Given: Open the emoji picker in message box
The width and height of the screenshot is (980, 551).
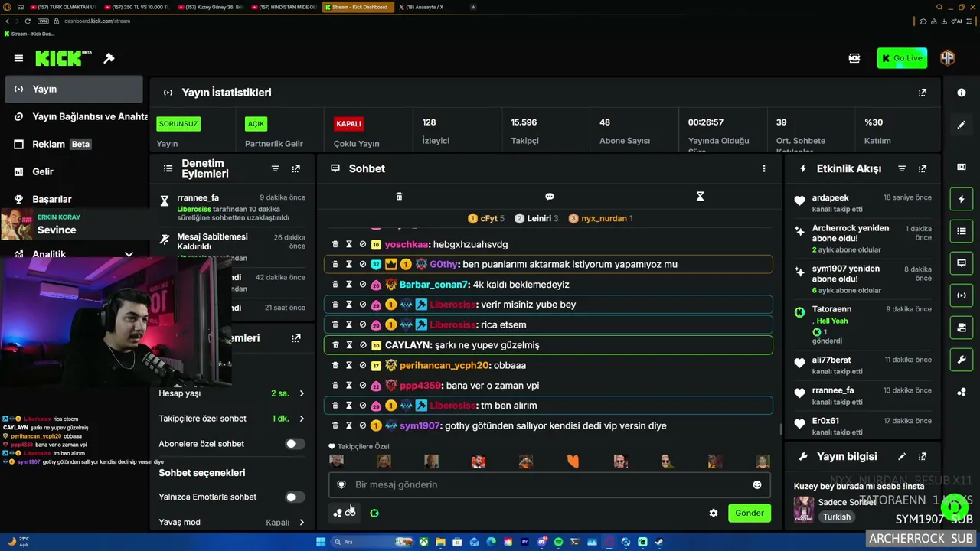Looking at the screenshot, I should 757,484.
